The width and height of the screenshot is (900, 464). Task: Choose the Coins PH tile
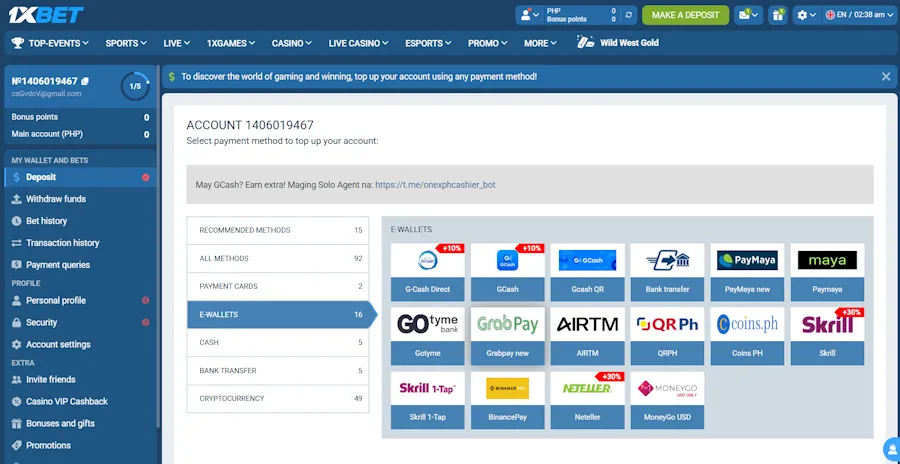pos(747,336)
